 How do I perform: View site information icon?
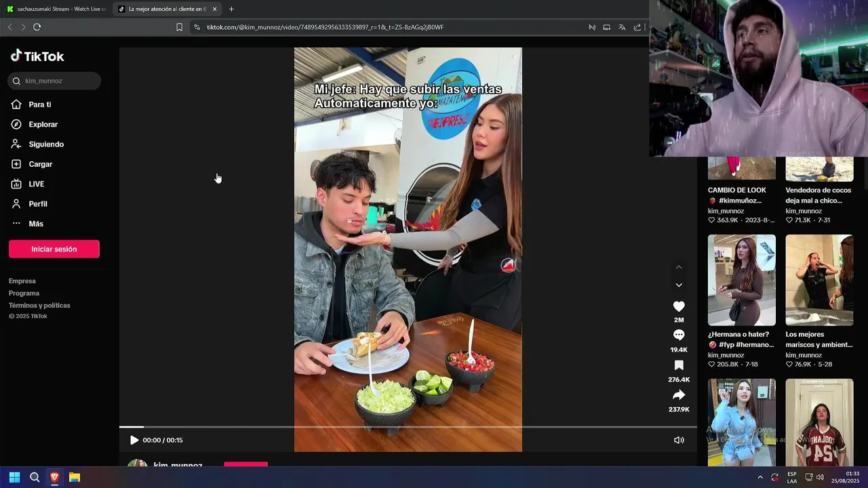[197, 27]
